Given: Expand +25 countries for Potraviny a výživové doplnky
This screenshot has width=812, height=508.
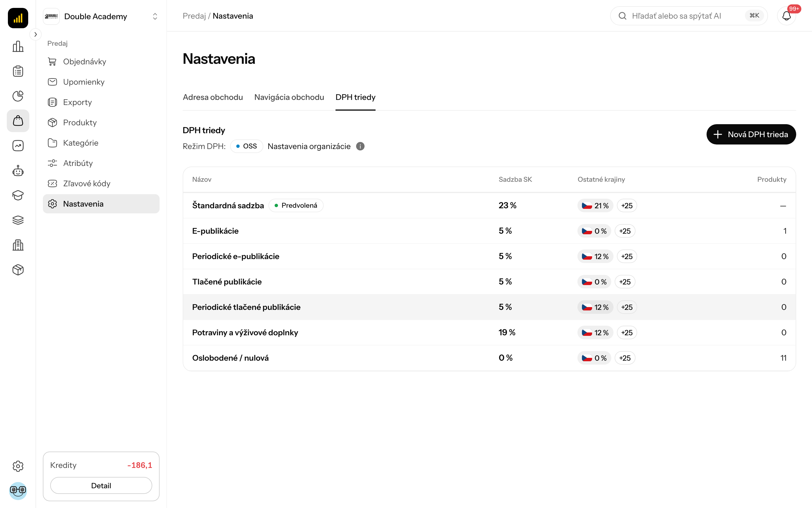Looking at the screenshot, I should click(x=627, y=333).
